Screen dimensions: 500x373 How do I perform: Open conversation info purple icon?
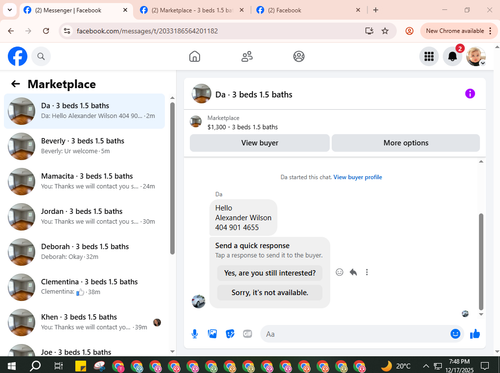(470, 94)
